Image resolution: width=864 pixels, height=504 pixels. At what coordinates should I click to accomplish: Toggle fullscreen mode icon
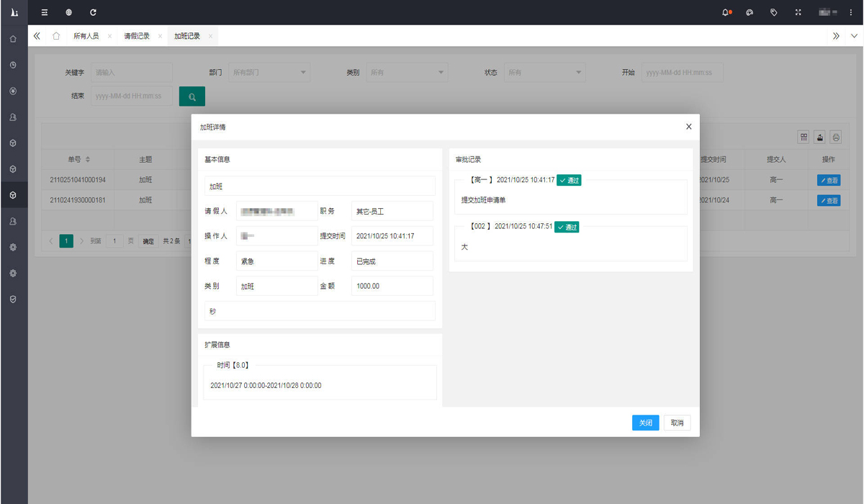tap(798, 12)
